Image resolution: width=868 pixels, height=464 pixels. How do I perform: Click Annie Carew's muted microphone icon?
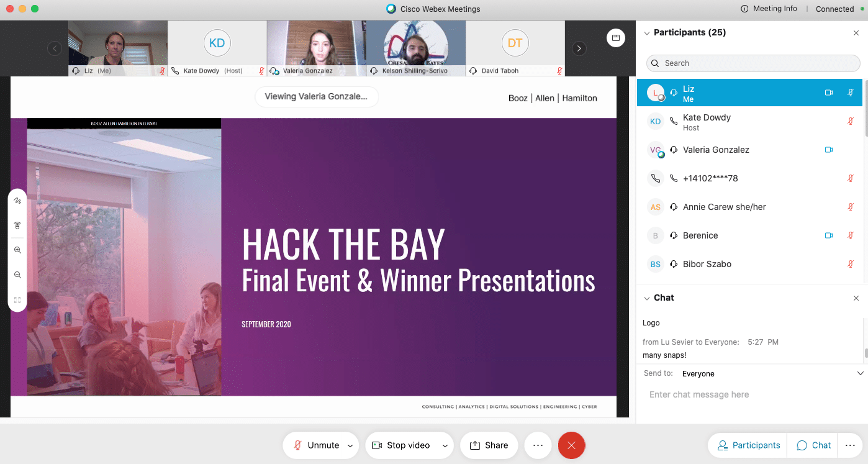tap(851, 207)
